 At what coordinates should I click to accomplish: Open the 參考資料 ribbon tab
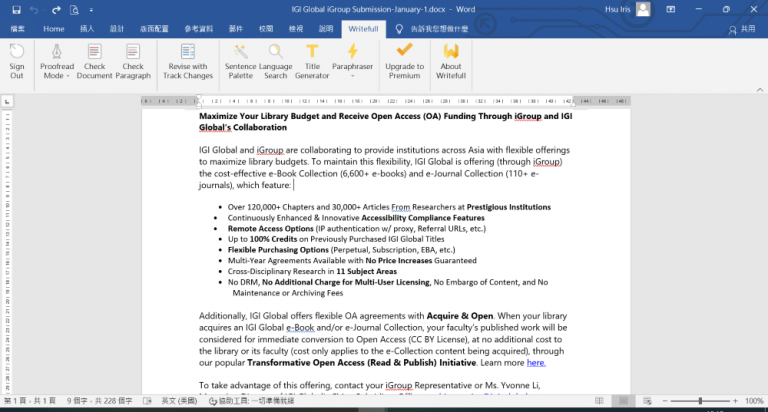click(x=198, y=29)
